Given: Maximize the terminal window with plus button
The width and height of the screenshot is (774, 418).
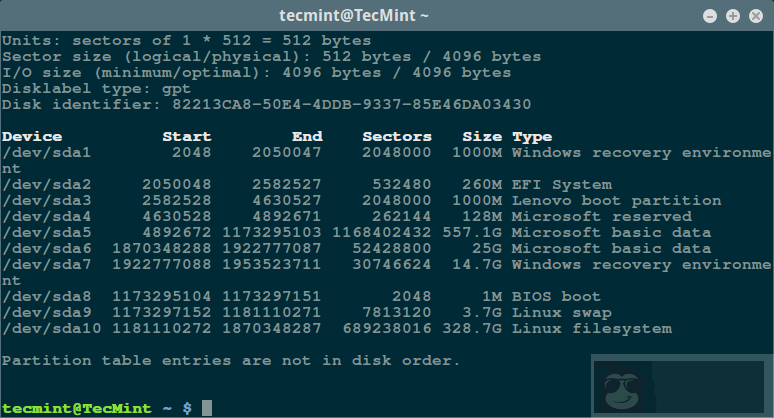Looking at the screenshot, I should point(732,16).
